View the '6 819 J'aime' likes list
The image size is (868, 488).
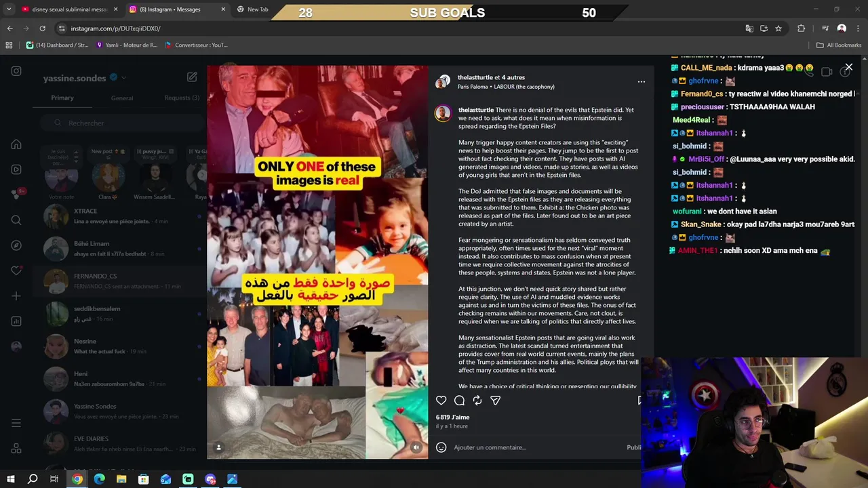pyautogui.click(x=452, y=418)
